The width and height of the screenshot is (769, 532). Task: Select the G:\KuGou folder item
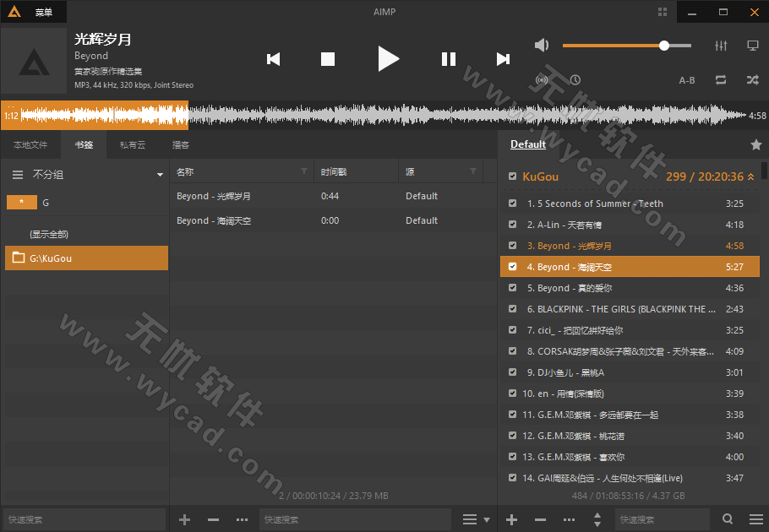86,258
